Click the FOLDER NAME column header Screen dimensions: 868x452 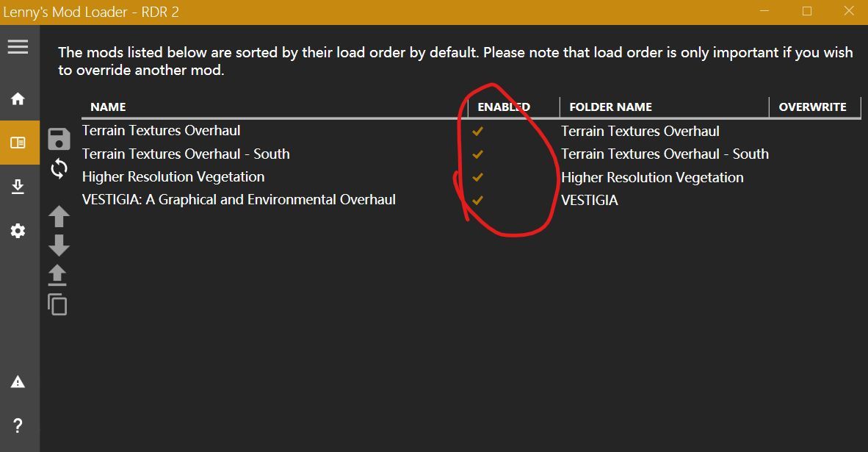(x=610, y=107)
